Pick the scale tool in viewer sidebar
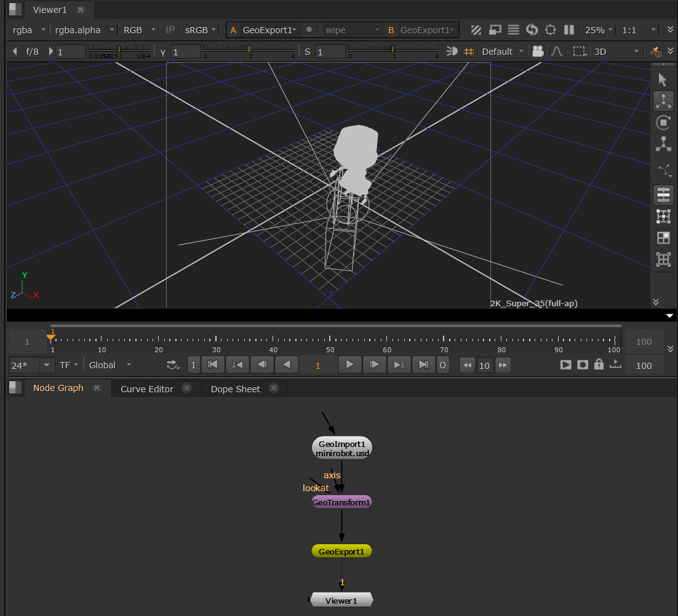 [x=663, y=144]
